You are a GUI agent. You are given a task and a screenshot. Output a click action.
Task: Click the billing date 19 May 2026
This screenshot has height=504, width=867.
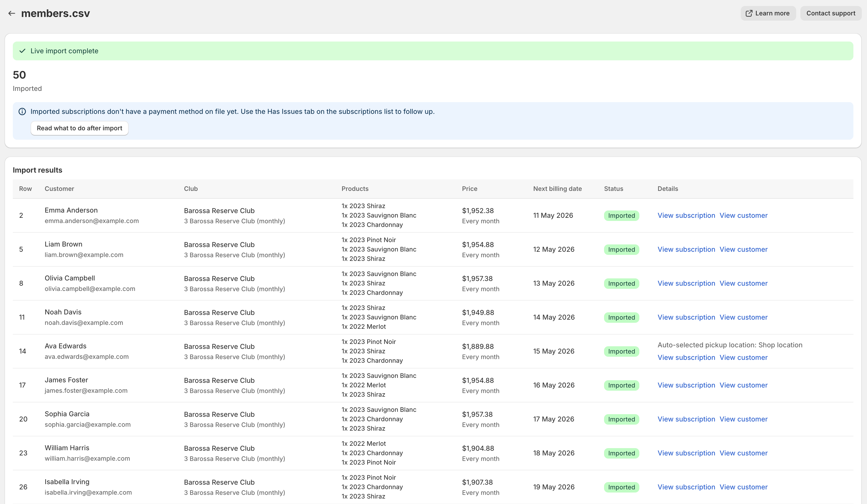(554, 487)
